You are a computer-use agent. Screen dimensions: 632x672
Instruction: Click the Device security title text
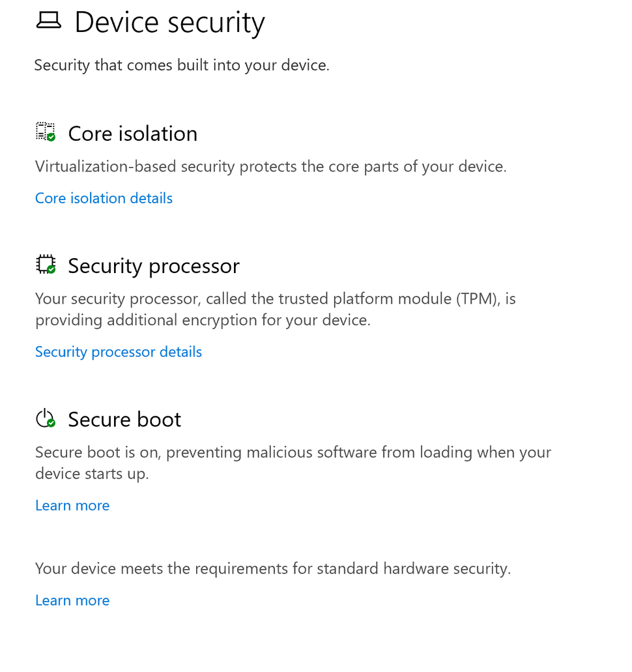(170, 22)
